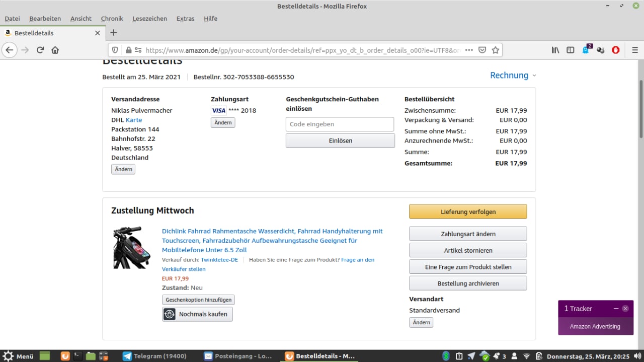Click the red hand blocker extension icon

(615, 50)
